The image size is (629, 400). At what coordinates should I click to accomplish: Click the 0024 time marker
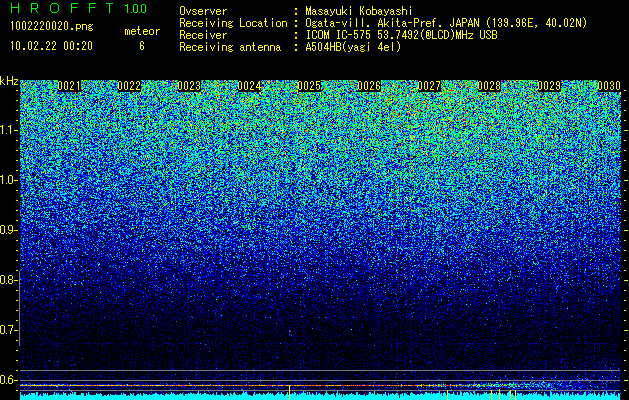(x=249, y=86)
